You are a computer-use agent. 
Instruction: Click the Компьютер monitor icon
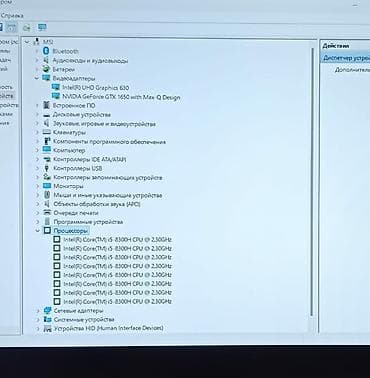click(x=47, y=150)
